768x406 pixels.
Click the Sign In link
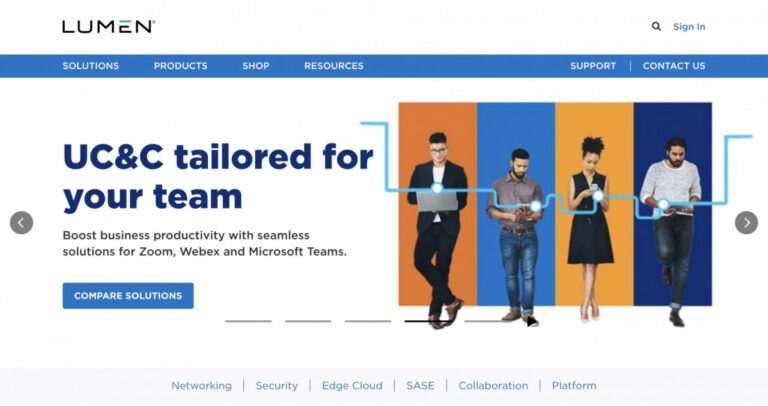[x=689, y=26]
